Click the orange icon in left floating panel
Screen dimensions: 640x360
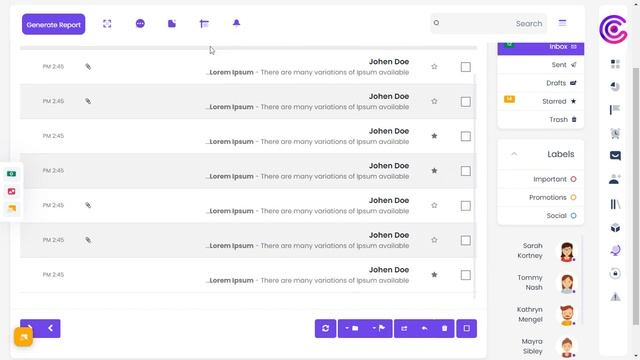11,209
